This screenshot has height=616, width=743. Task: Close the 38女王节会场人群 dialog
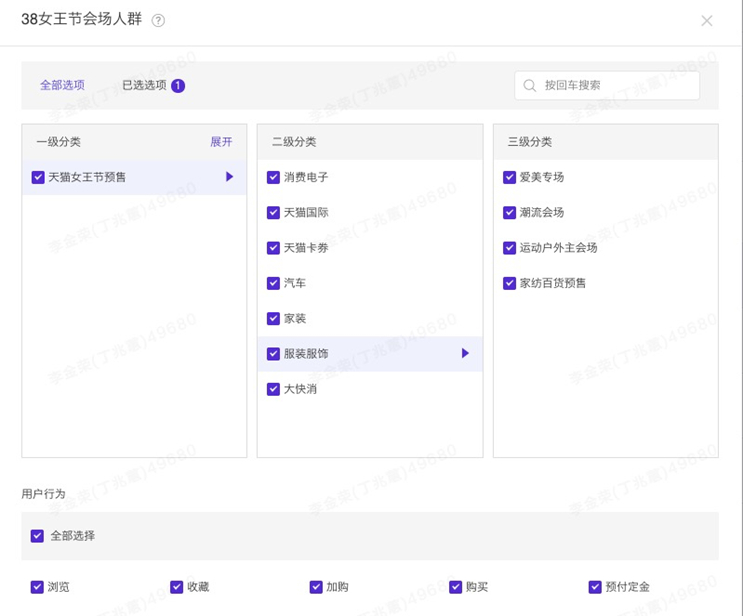[x=707, y=20]
